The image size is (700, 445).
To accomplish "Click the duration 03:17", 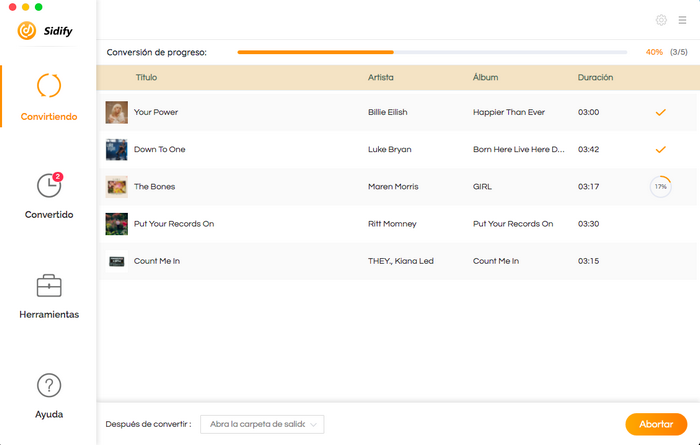I will [588, 187].
